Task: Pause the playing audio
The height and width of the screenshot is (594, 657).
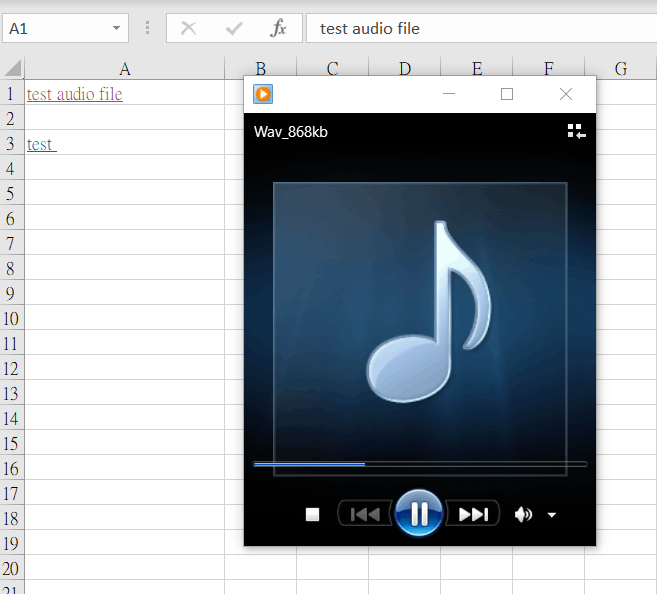Action: tap(419, 513)
